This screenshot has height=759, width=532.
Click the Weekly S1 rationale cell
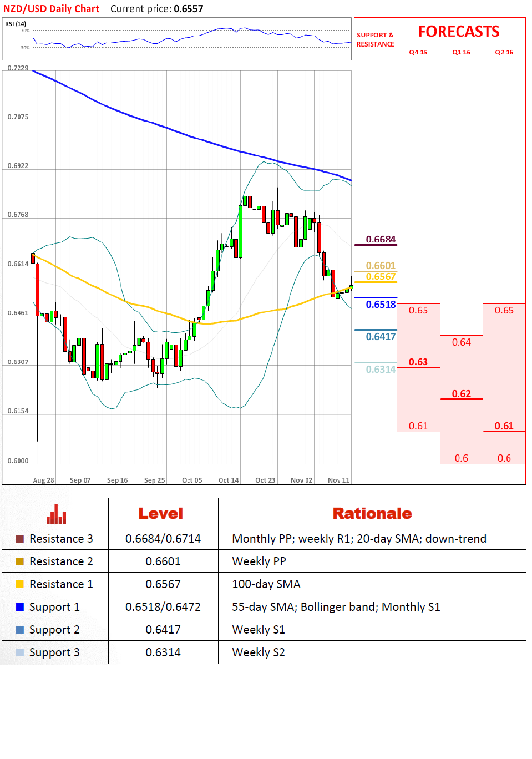(259, 630)
